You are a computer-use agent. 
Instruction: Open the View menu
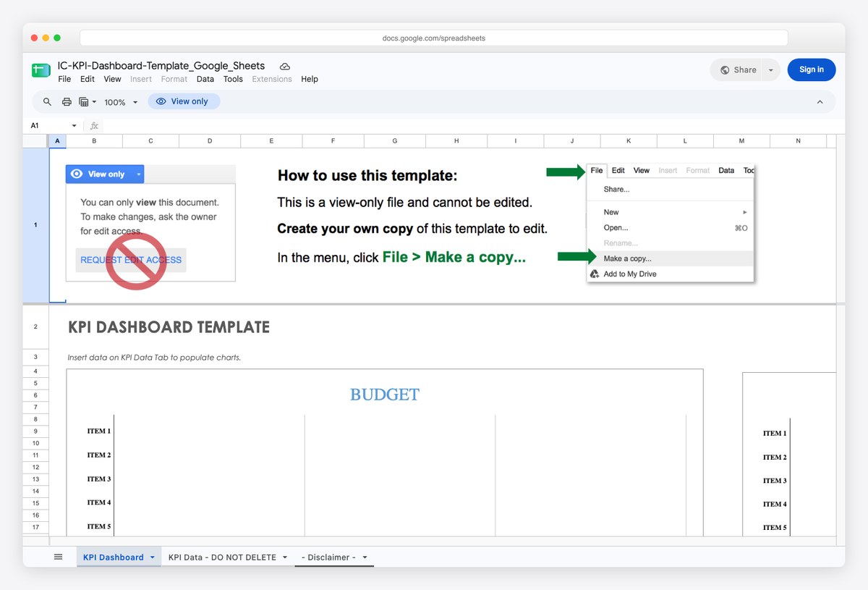[x=112, y=79]
